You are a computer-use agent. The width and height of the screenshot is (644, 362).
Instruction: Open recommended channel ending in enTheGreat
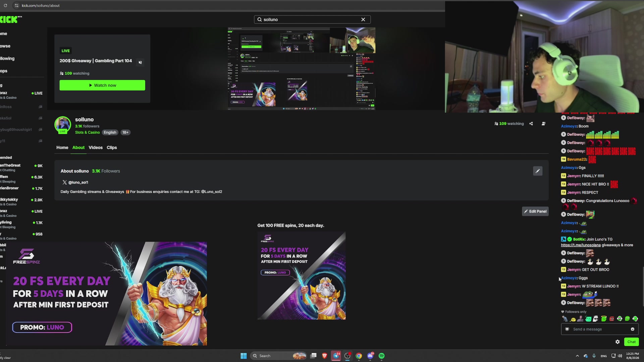pos(22,168)
